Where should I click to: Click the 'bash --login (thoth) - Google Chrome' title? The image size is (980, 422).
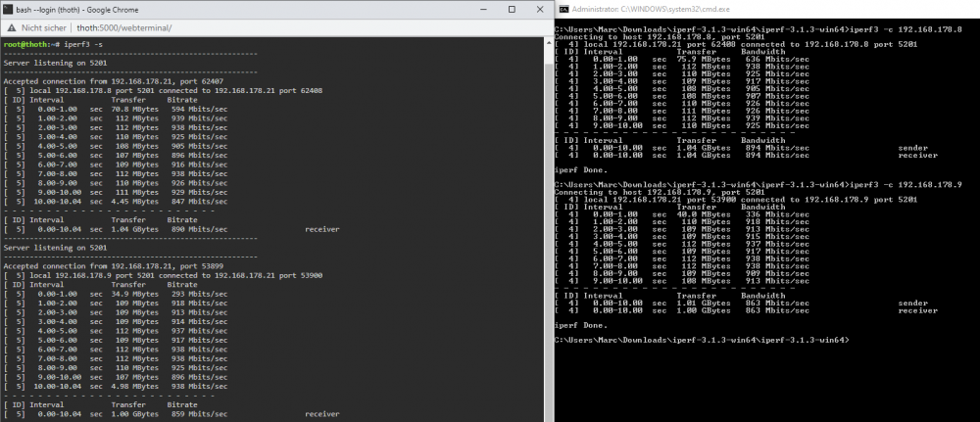pyautogui.click(x=77, y=10)
